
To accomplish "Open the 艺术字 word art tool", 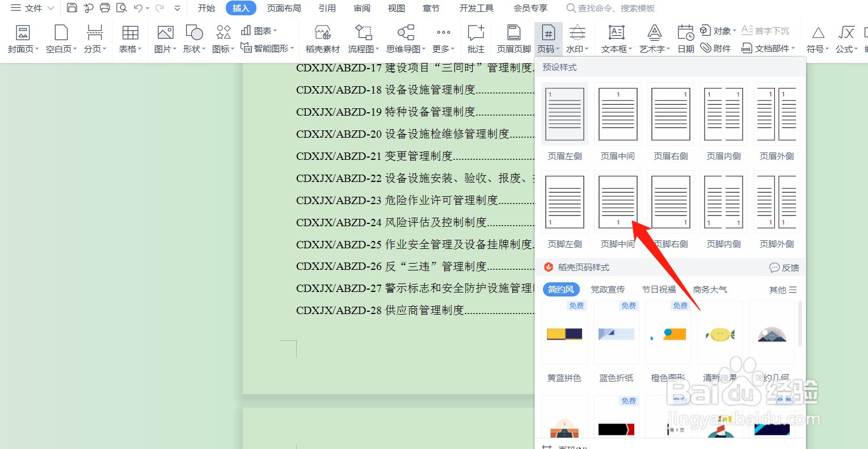I will (x=655, y=39).
